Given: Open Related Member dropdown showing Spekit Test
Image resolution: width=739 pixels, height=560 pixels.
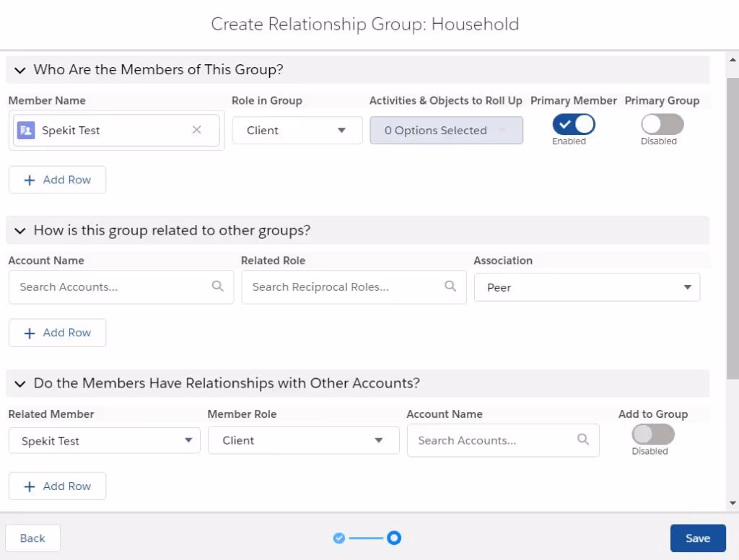Looking at the screenshot, I should (105, 440).
